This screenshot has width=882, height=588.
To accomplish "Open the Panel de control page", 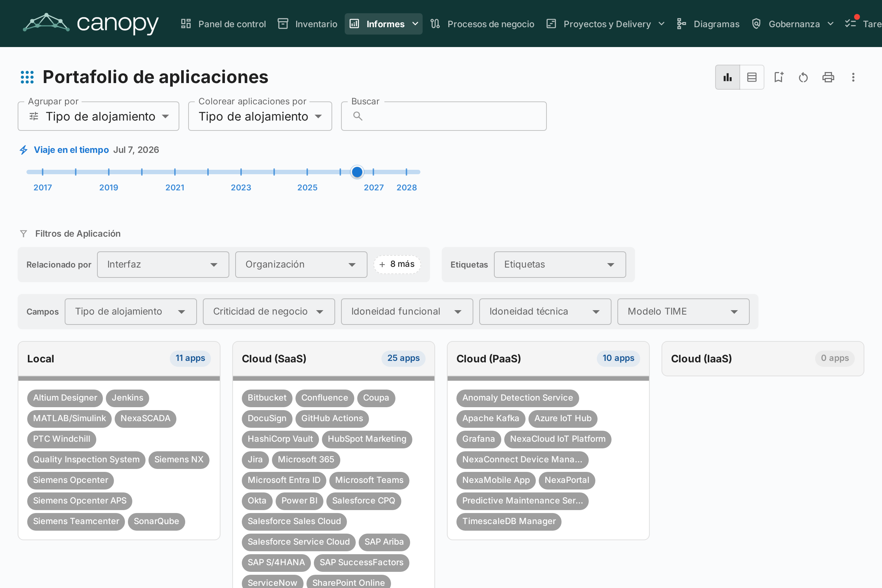I will click(x=223, y=24).
